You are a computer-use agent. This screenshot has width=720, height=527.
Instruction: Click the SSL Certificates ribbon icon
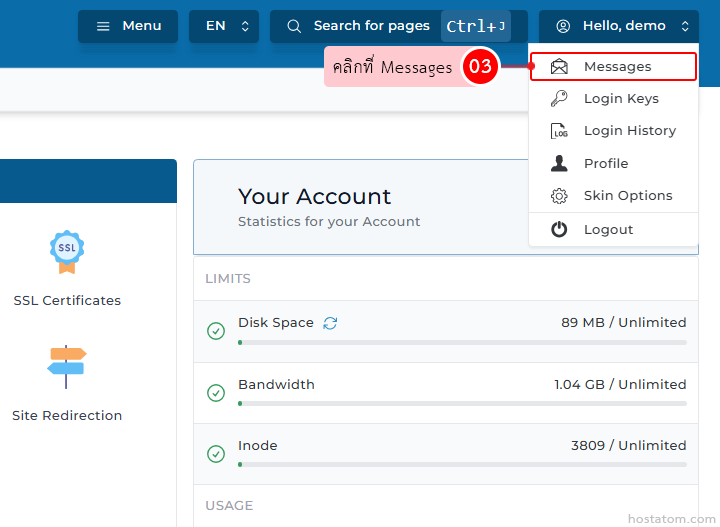pos(67,251)
